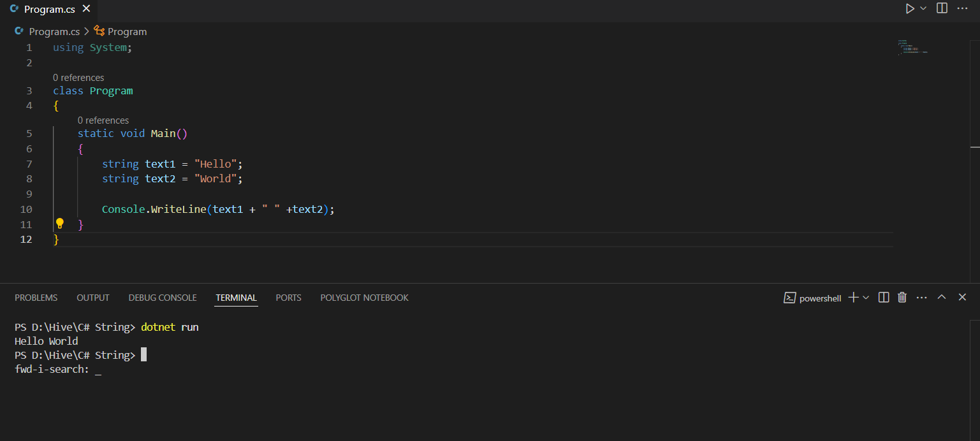Image resolution: width=980 pixels, height=441 pixels.
Task: Select the TERMINAL tab
Action: pos(236,298)
